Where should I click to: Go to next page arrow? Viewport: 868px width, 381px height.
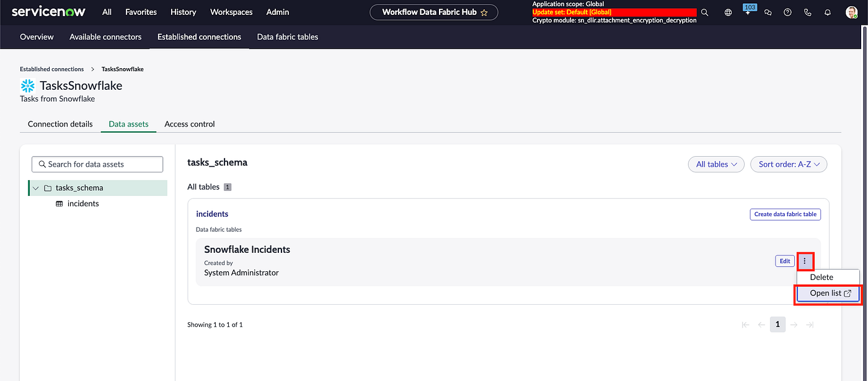click(794, 325)
